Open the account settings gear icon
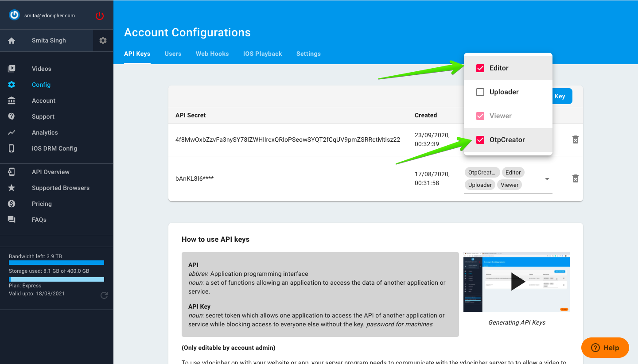Image resolution: width=638 pixels, height=364 pixels. [103, 40]
